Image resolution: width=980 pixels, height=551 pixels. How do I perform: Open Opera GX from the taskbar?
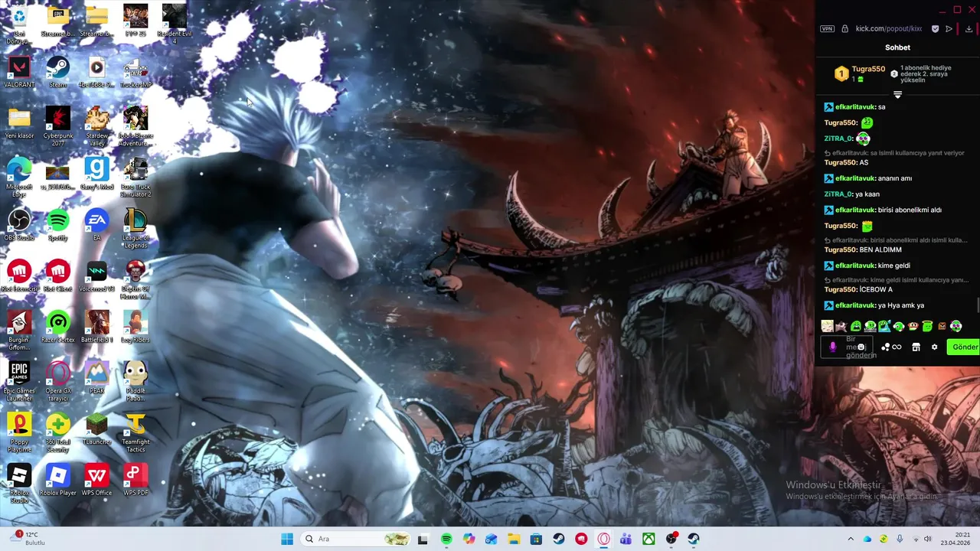603,539
